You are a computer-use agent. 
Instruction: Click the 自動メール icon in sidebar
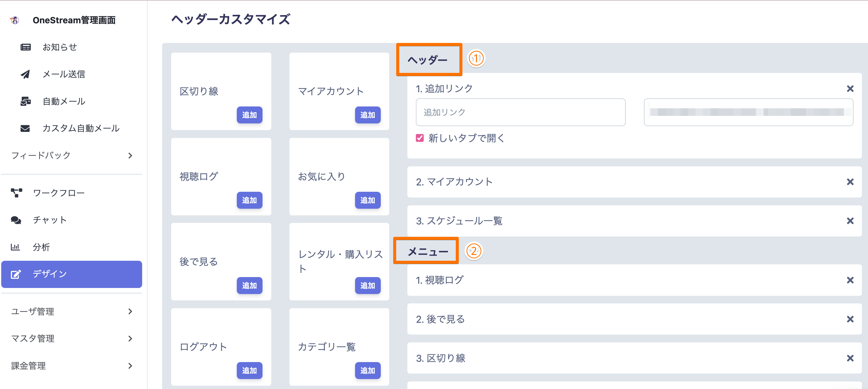coord(26,101)
